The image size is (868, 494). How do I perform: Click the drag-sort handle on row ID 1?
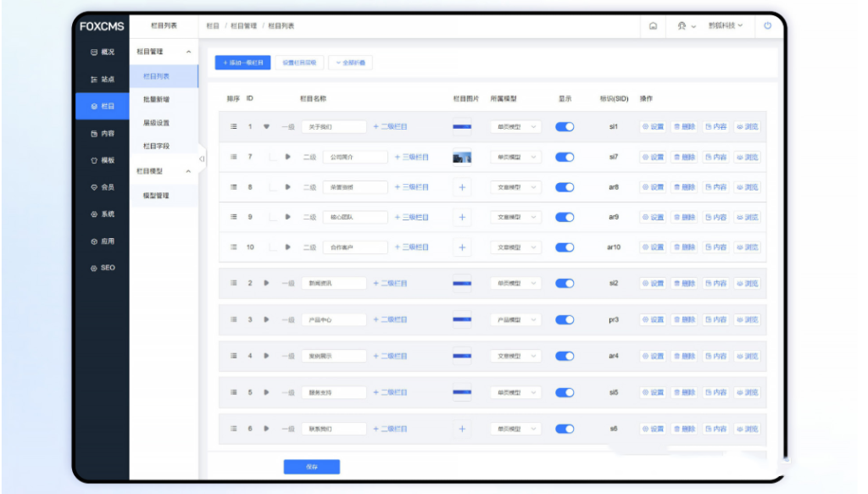click(x=234, y=127)
